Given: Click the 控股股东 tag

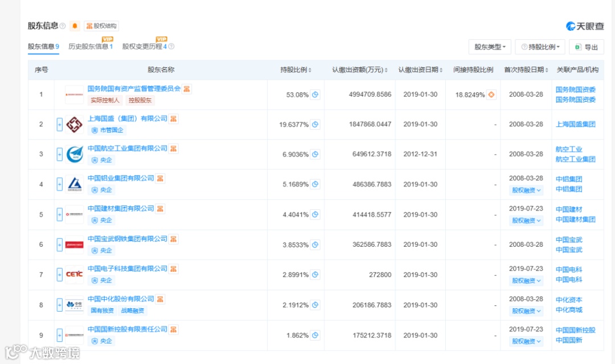Looking at the screenshot, I should point(140,100).
